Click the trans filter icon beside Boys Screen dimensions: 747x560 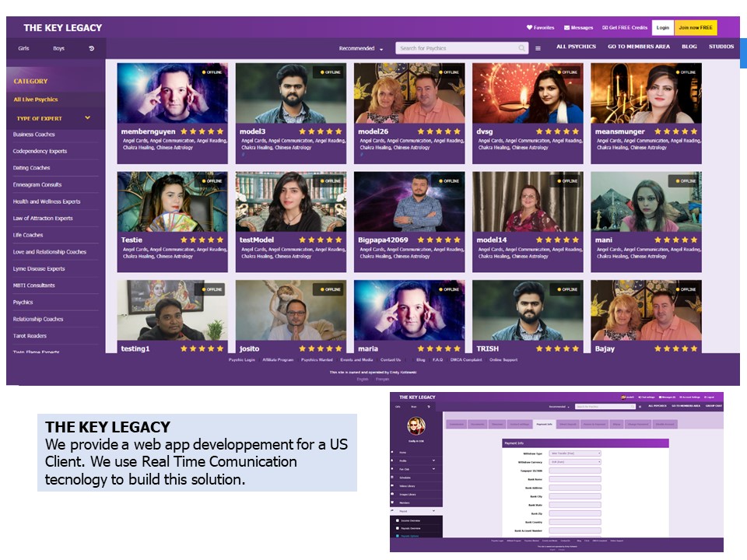[92, 48]
